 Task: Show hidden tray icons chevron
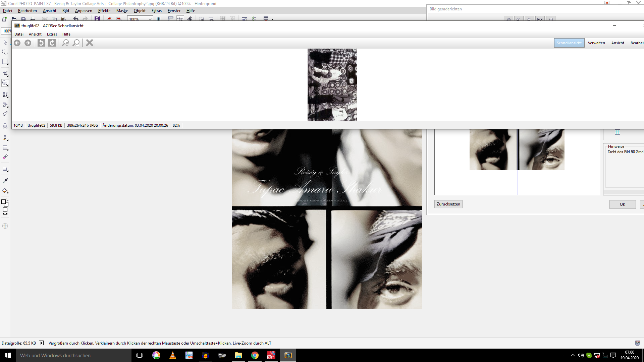point(573,355)
